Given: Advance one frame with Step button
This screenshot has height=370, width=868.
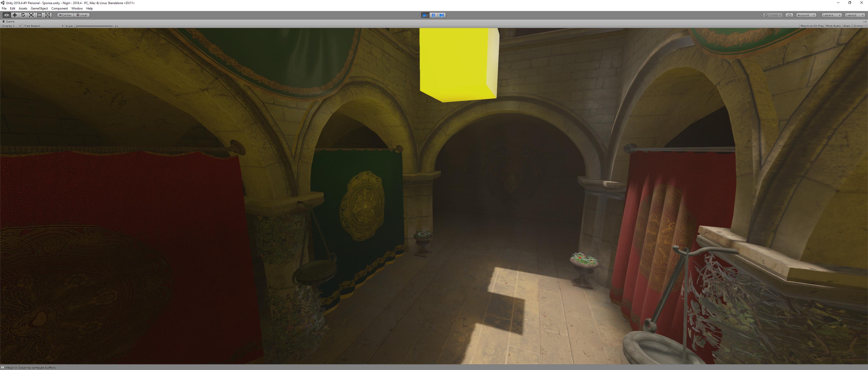Looking at the screenshot, I should (x=442, y=15).
